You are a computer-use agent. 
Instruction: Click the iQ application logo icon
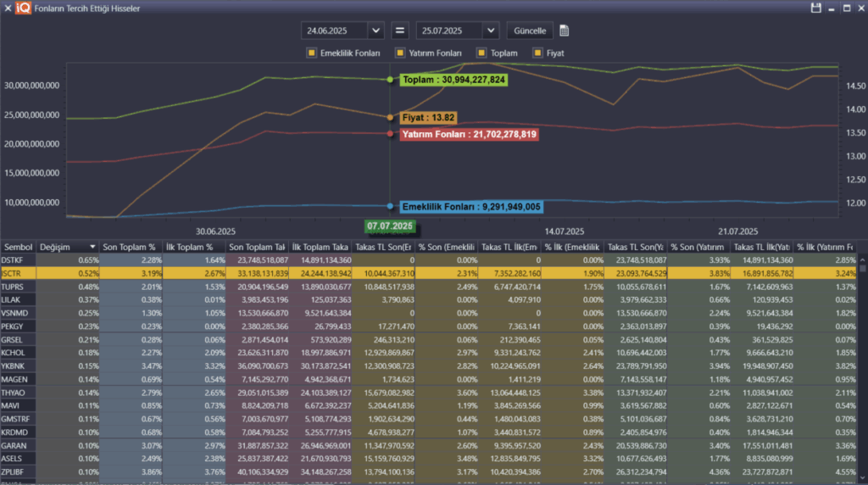23,8
